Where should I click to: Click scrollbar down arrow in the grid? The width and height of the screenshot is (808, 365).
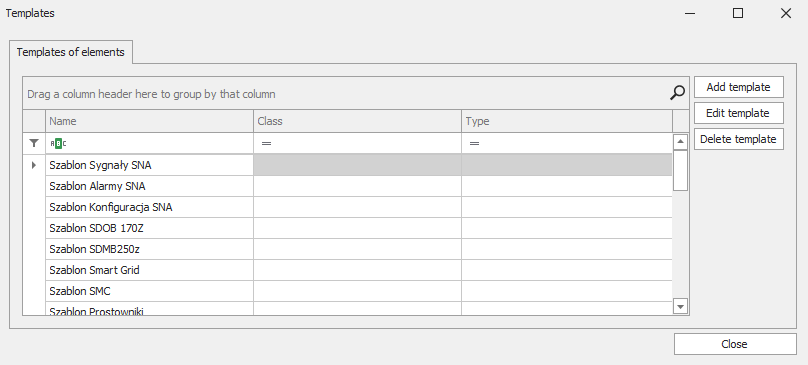(x=680, y=306)
